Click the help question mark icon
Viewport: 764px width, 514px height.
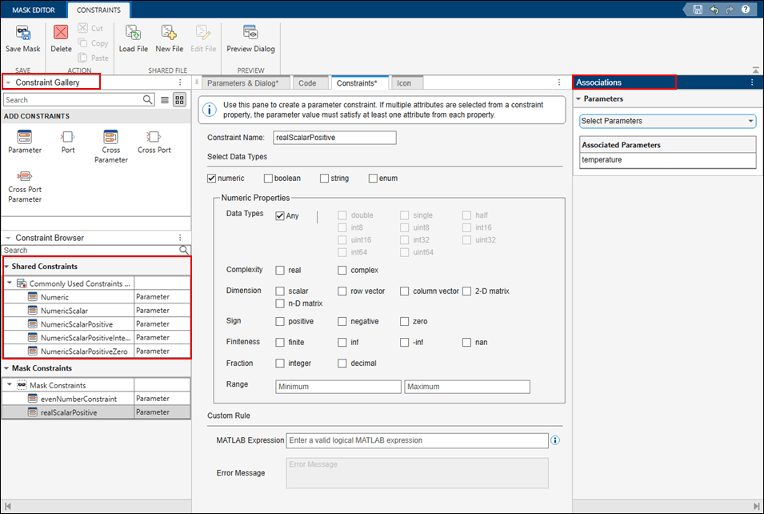point(745,9)
